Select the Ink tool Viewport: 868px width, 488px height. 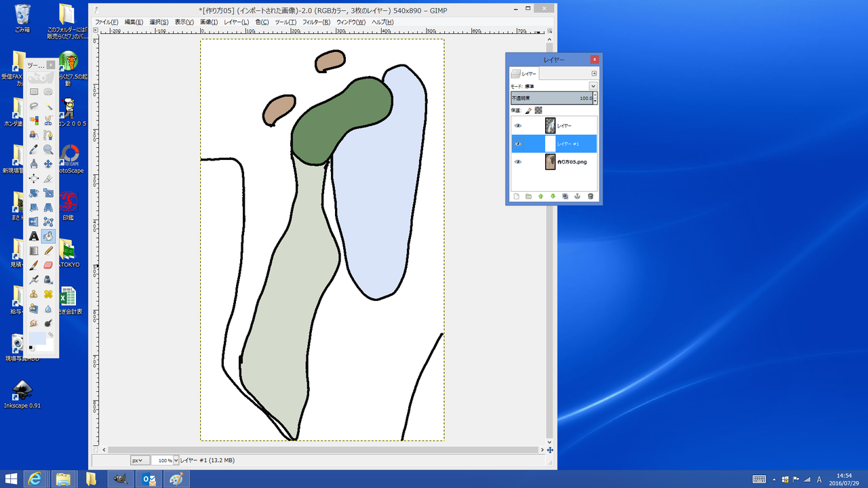tap(48, 280)
